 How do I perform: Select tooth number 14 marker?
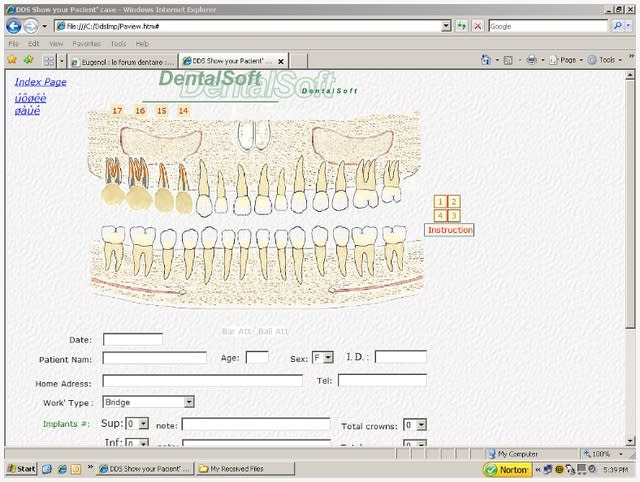pyautogui.click(x=183, y=110)
